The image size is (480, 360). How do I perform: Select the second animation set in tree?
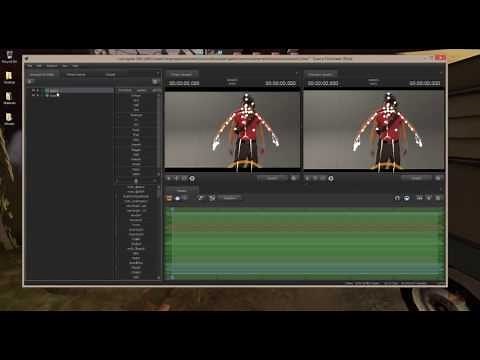53,95
